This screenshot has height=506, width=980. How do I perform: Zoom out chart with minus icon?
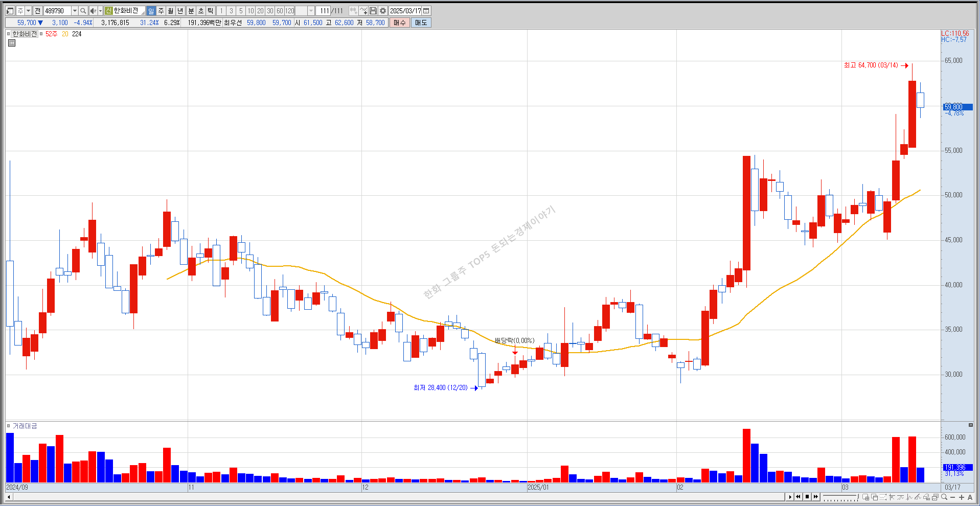pos(953,497)
